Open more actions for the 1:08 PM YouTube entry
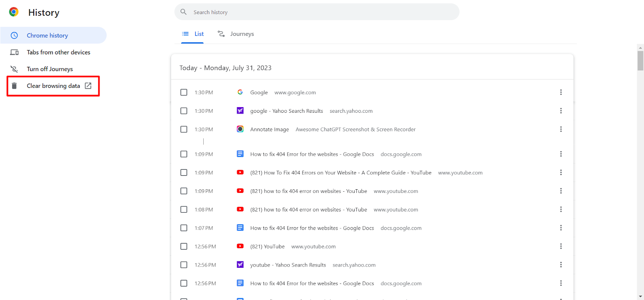The width and height of the screenshot is (644, 300). [x=561, y=209]
